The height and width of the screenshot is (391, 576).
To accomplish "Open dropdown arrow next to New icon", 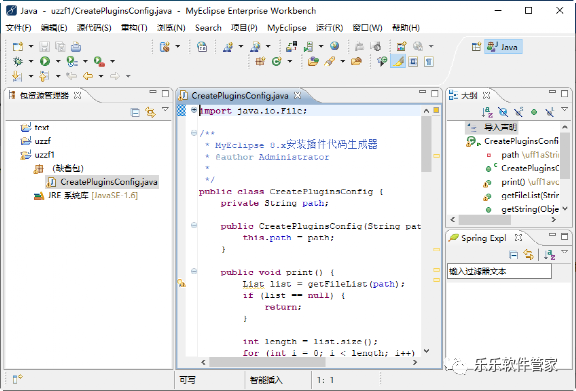I will click(31, 46).
